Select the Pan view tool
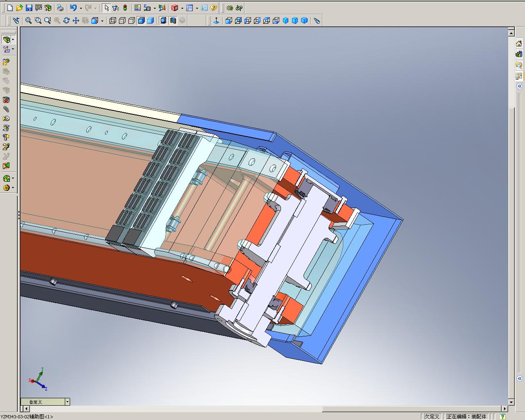 [76, 21]
